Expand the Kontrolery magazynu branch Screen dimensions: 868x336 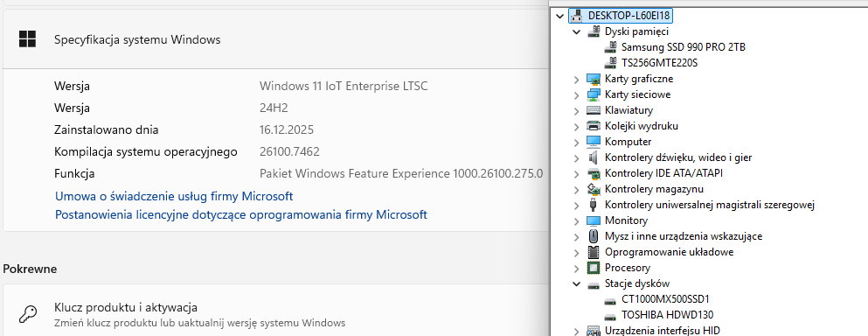pyautogui.click(x=576, y=189)
